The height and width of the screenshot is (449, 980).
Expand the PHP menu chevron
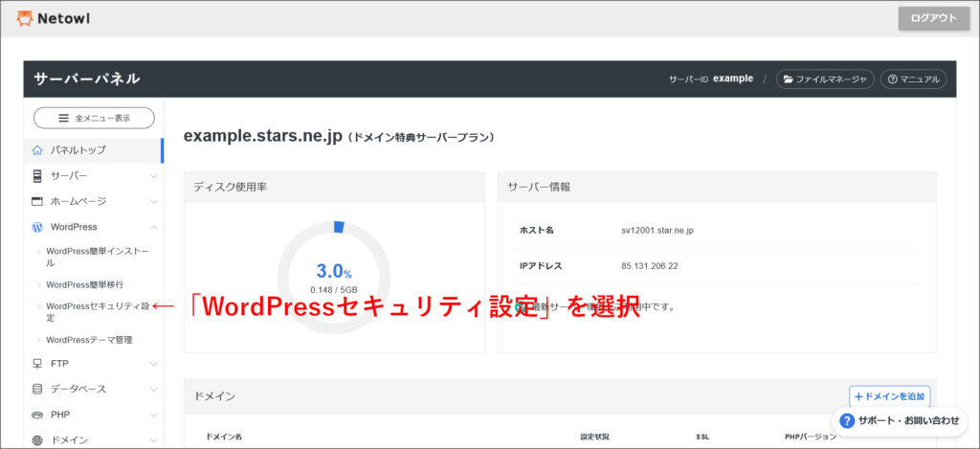154,415
